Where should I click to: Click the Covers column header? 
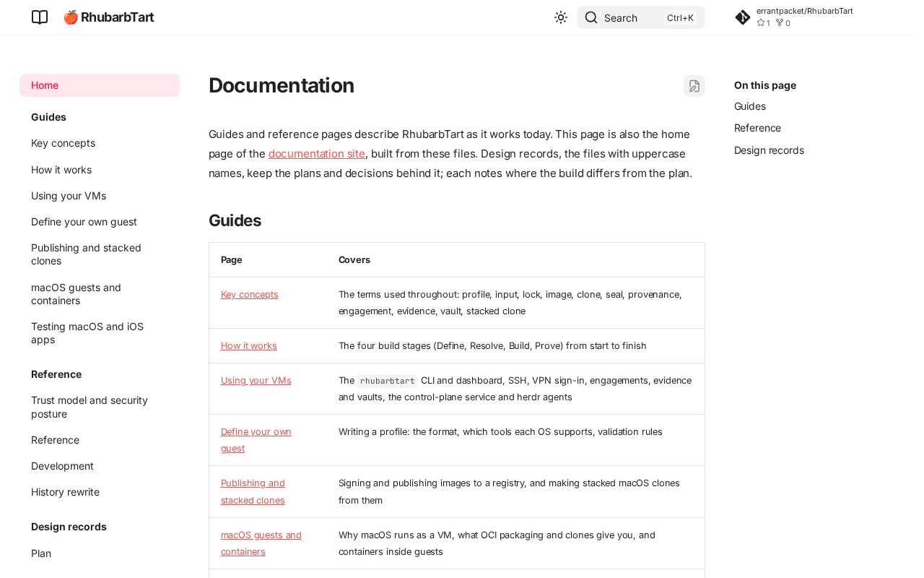(x=354, y=259)
